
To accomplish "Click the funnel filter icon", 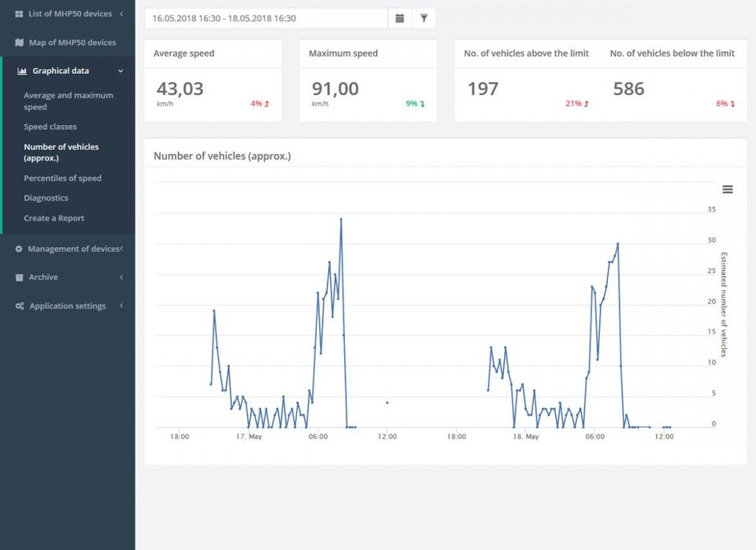I will pos(424,18).
